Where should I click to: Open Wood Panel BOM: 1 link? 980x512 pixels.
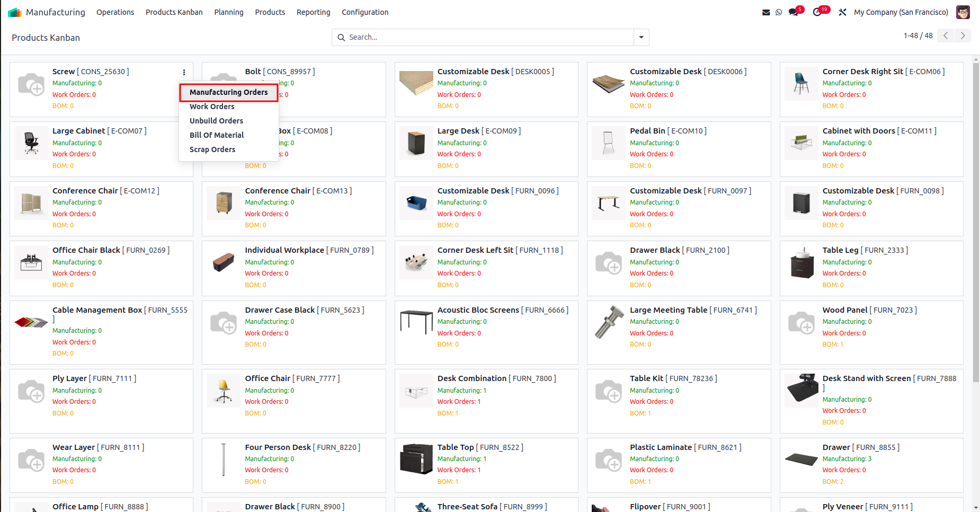tap(833, 345)
